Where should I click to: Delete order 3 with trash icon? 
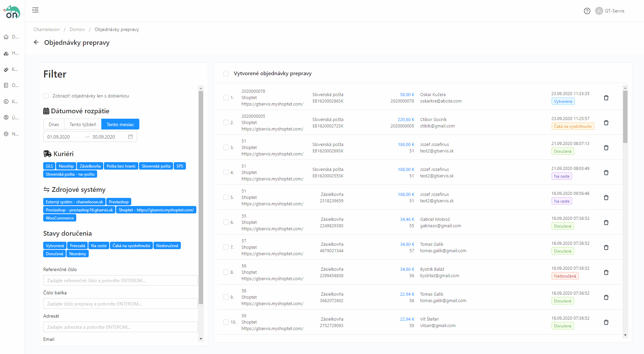(606, 148)
